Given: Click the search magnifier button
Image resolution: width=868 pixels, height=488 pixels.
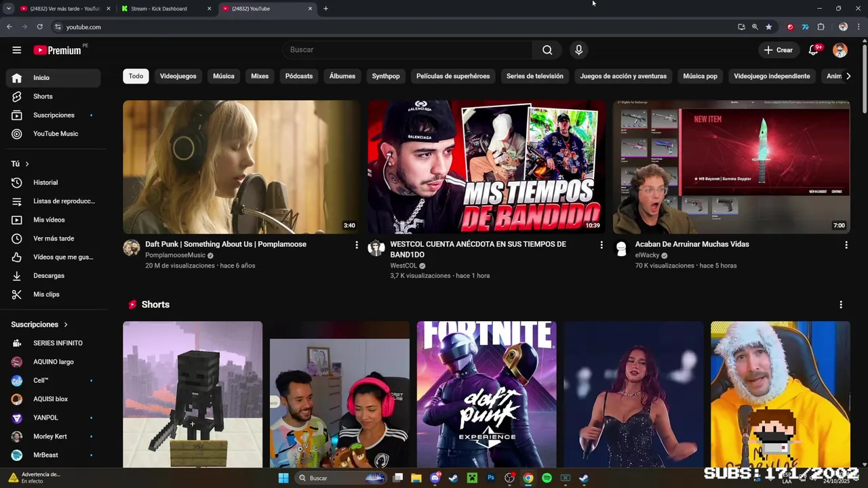Looking at the screenshot, I should tap(547, 50).
